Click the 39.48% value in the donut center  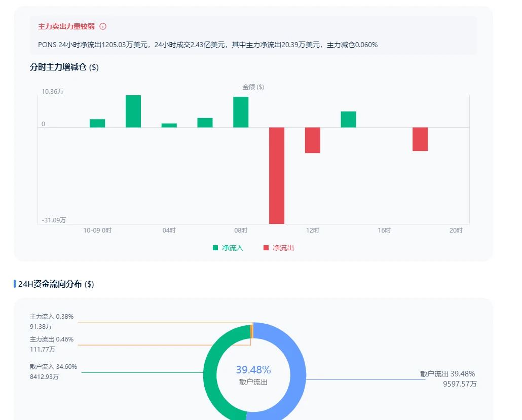point(253,370)
